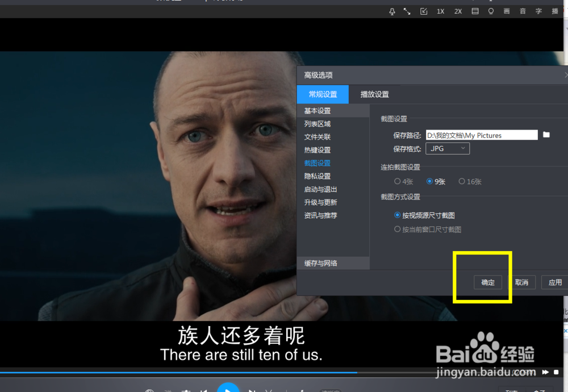Click the stop square icon near progress bar
Viewport: 568px width, 392px height.
click(556, 372)
